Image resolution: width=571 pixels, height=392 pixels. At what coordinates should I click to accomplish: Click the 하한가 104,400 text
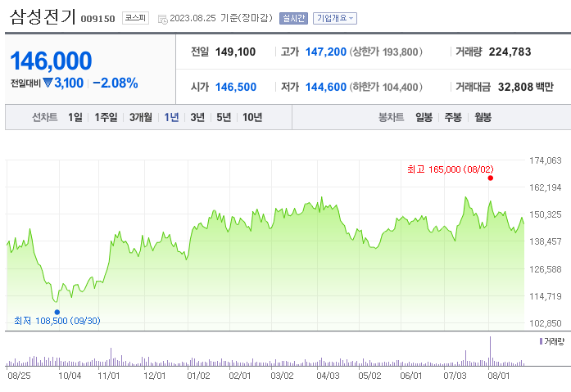click(386, 87)
